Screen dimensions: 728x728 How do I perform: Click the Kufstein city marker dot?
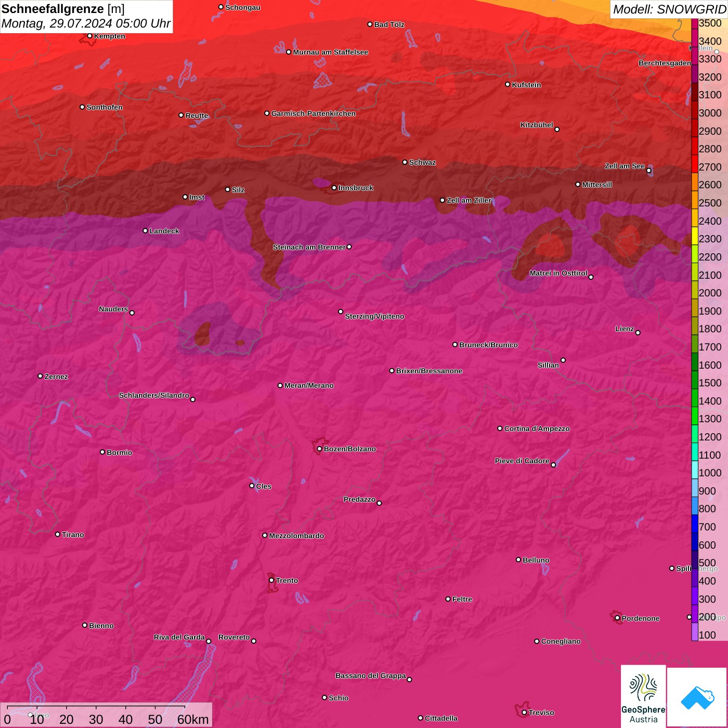coord(508,84)
